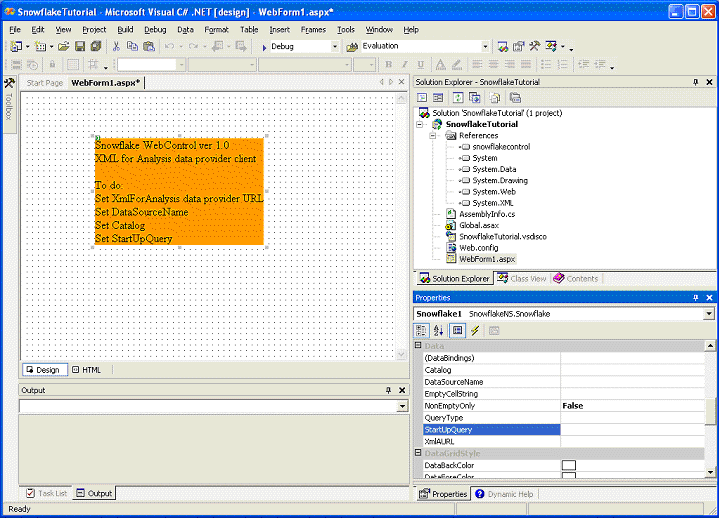The width and height of the screenshot is (719, 518).
Task: Open the Debug menu
Action: 155,30
